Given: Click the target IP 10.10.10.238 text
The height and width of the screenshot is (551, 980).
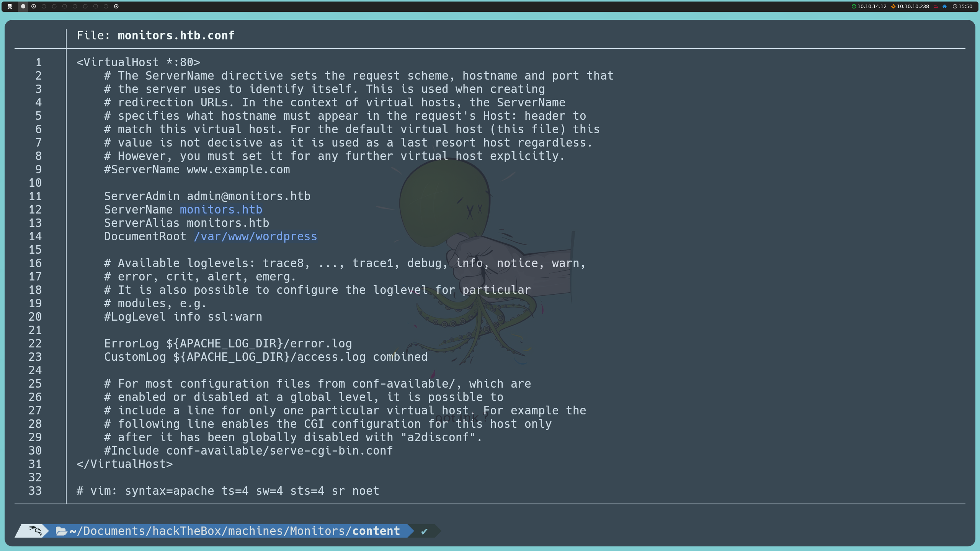Looking at the screenshot, I should 913,6.
